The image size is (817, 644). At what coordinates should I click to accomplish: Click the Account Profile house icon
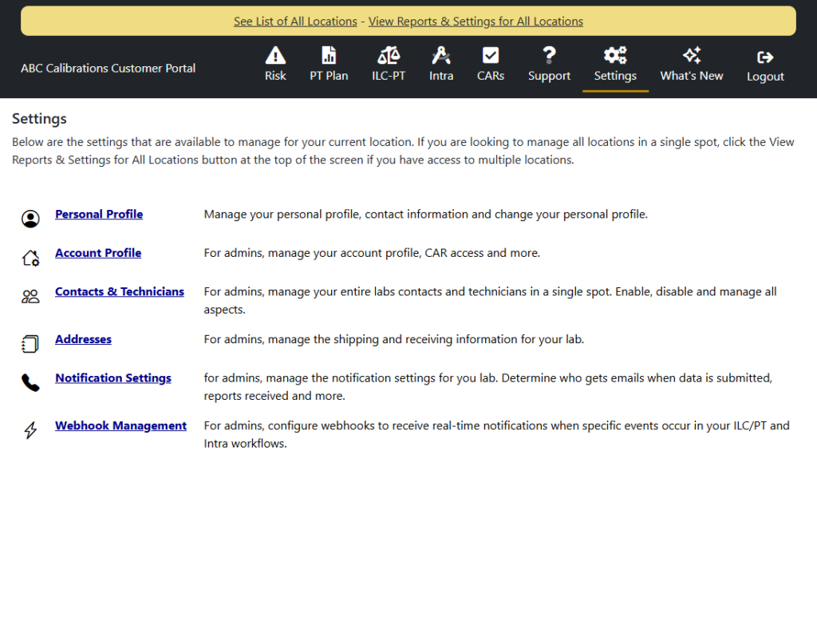coord(30,258)
